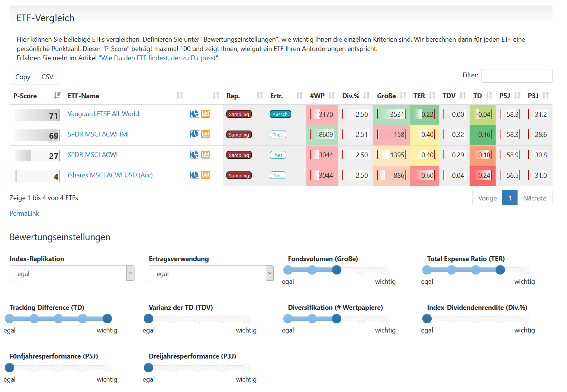
Task: Click the Diversifikation (# Wertpapiere) slider handle
Action: point(336,319)
